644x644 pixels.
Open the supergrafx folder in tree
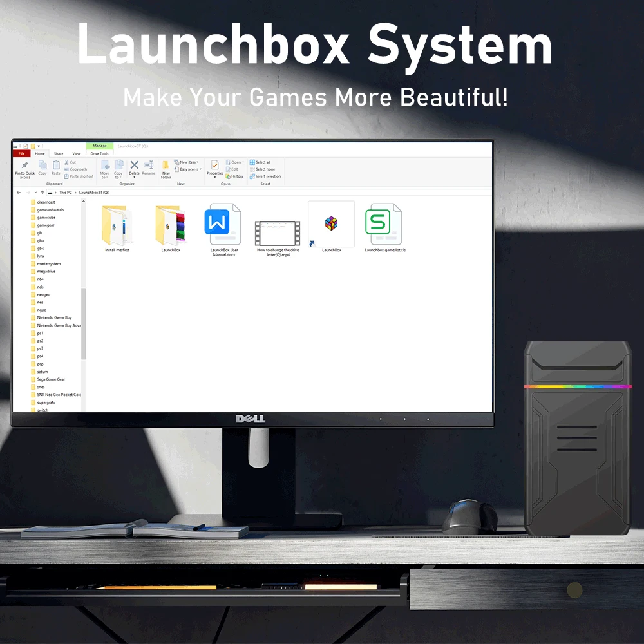coord(43,402)
